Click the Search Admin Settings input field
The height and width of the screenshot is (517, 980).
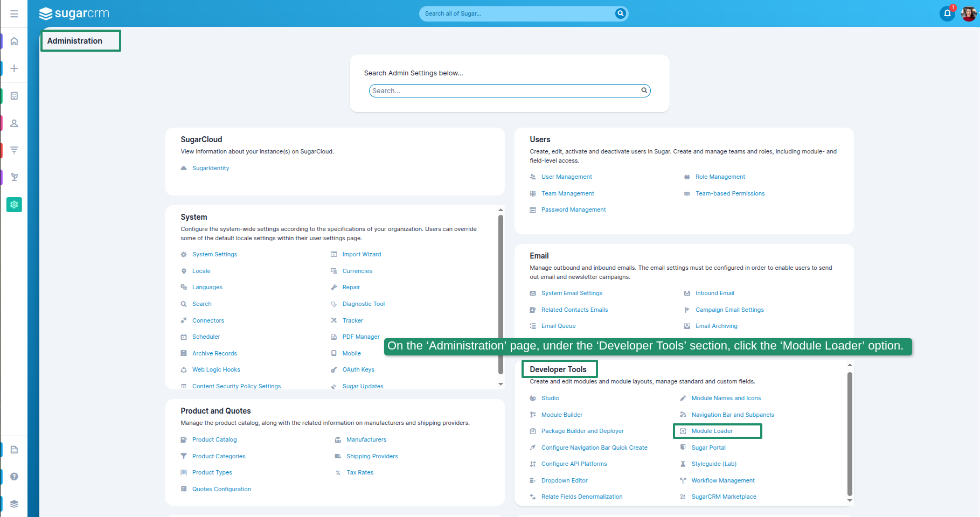(x=505, y=91)
